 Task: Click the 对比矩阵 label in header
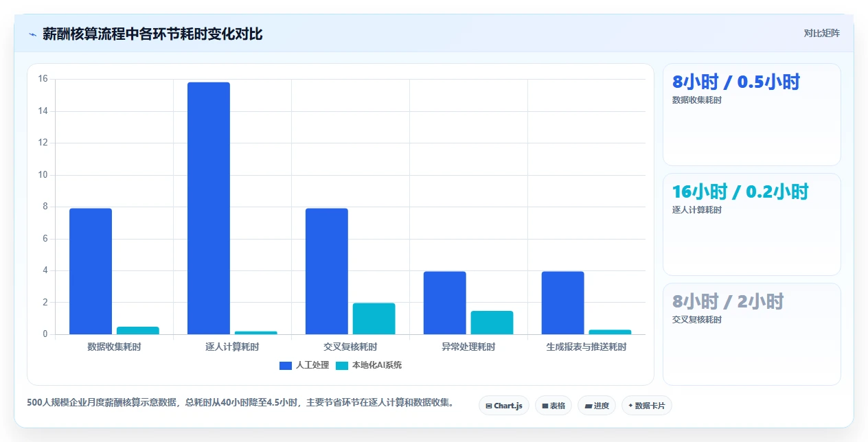[x=821, y=33]
